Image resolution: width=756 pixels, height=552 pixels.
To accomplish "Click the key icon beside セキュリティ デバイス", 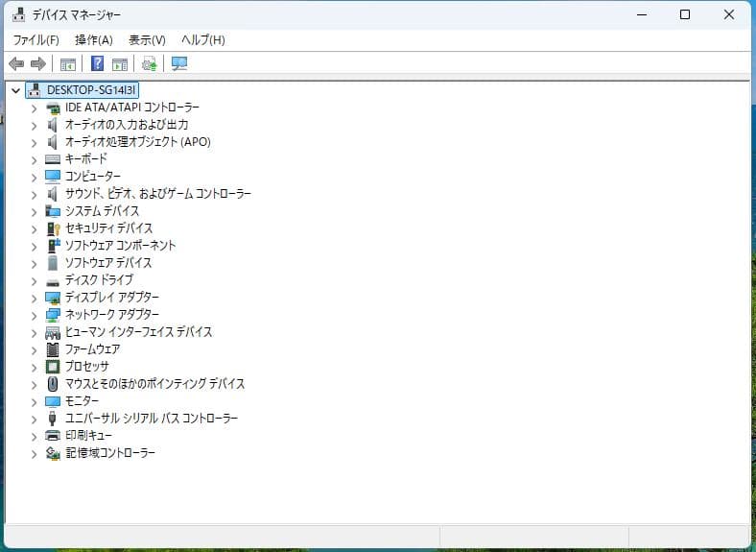I will 53,228.
